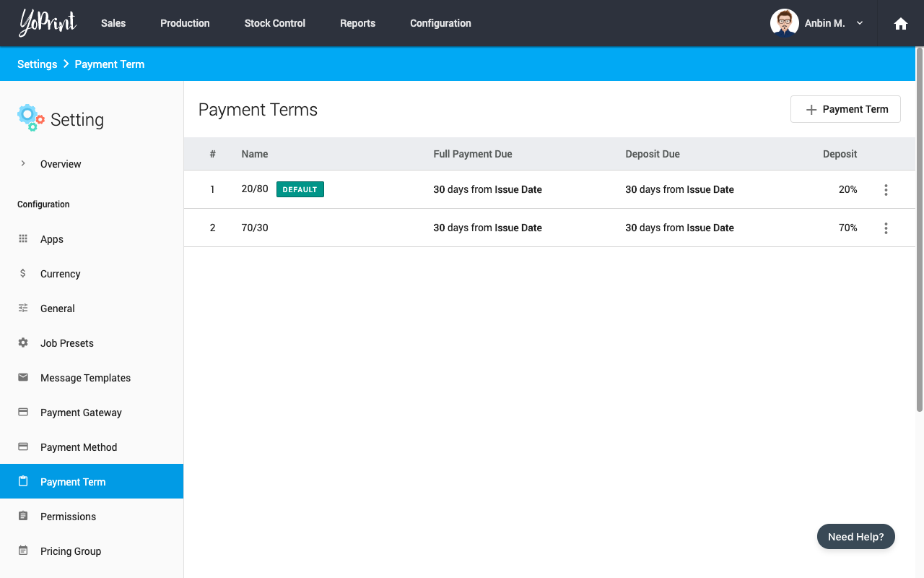The image size is (924, 578).
Task: Add a new Payment Term
Action: 845,109
